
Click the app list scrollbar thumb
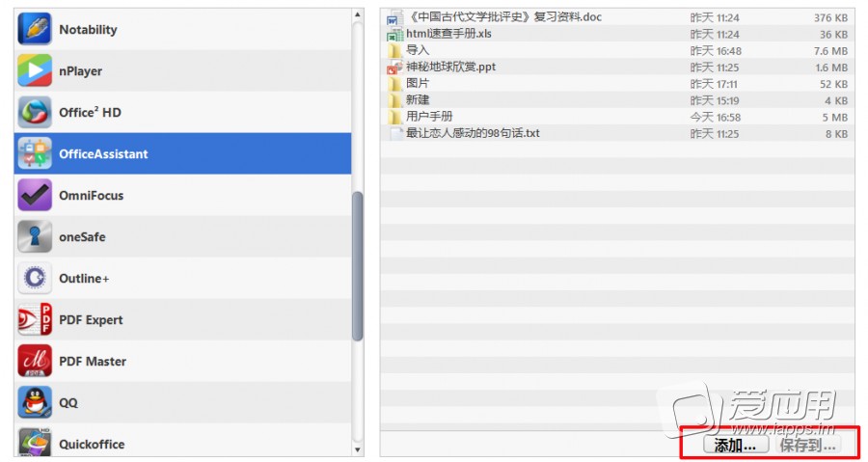[x=358, y=266]
